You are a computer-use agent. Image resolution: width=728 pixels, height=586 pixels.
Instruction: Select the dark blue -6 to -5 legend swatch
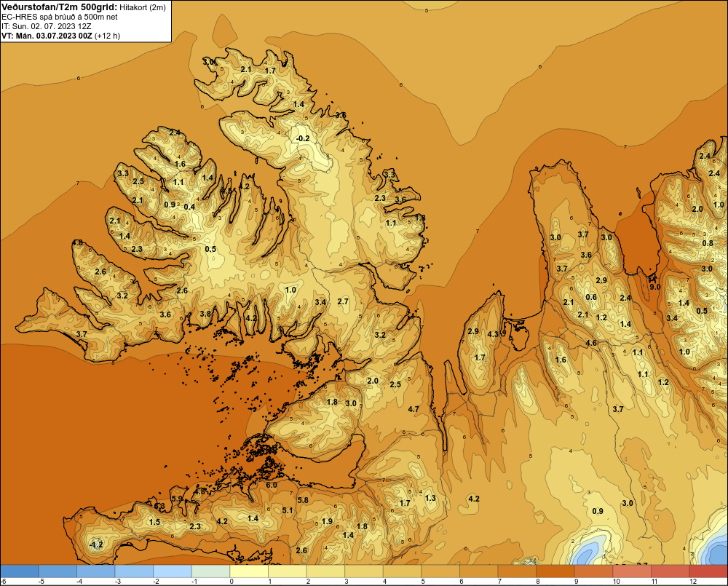coord(19,571)
